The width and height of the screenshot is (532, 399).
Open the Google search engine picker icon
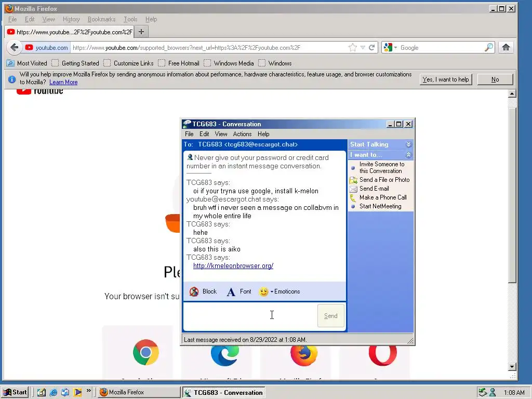click(x=388, y=47)
